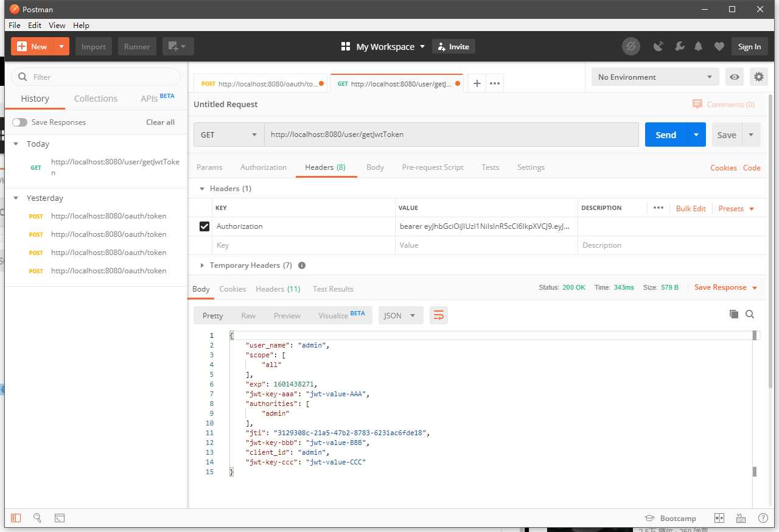Open the wrench settings icon
779x532 pixels.
click(679, 46)
